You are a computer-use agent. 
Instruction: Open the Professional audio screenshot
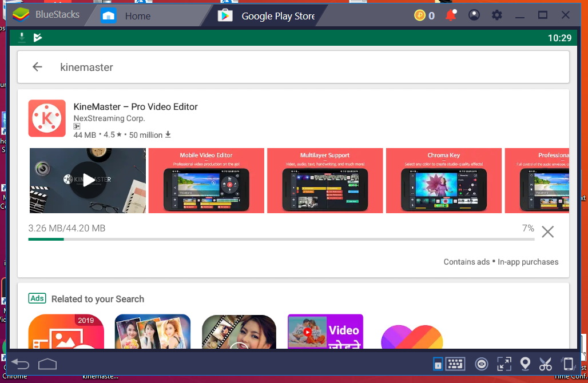pyautogui.click(x=537, y=180)
